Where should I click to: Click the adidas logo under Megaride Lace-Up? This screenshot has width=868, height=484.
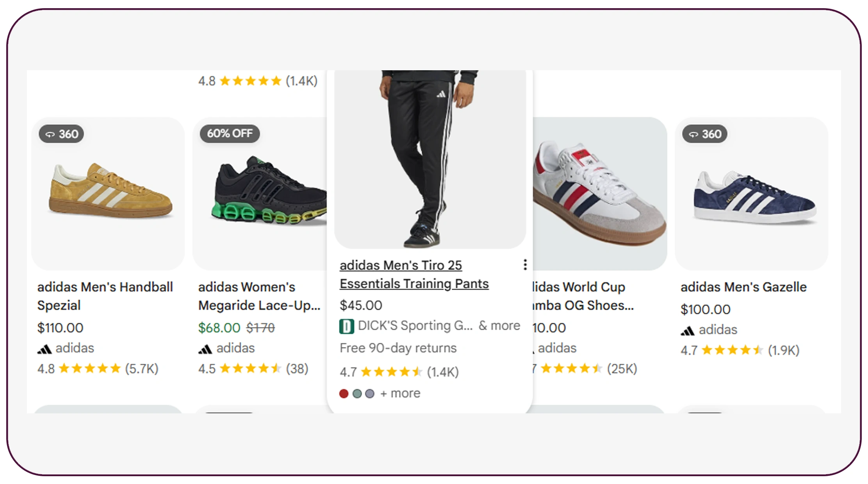205,349
